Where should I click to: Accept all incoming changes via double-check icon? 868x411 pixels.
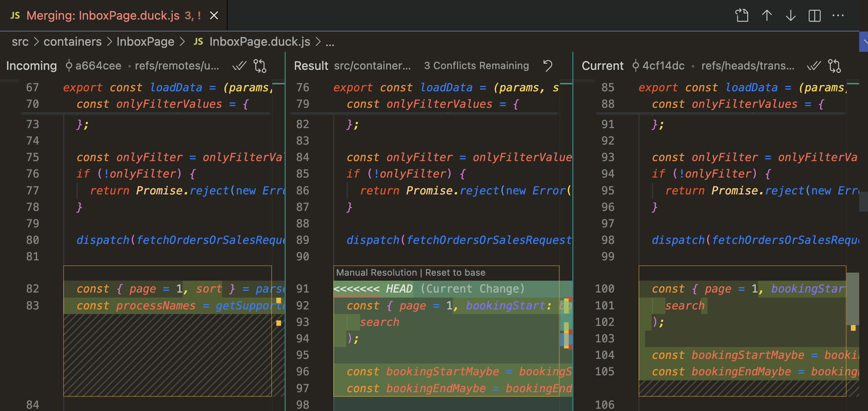coord(240,66)
